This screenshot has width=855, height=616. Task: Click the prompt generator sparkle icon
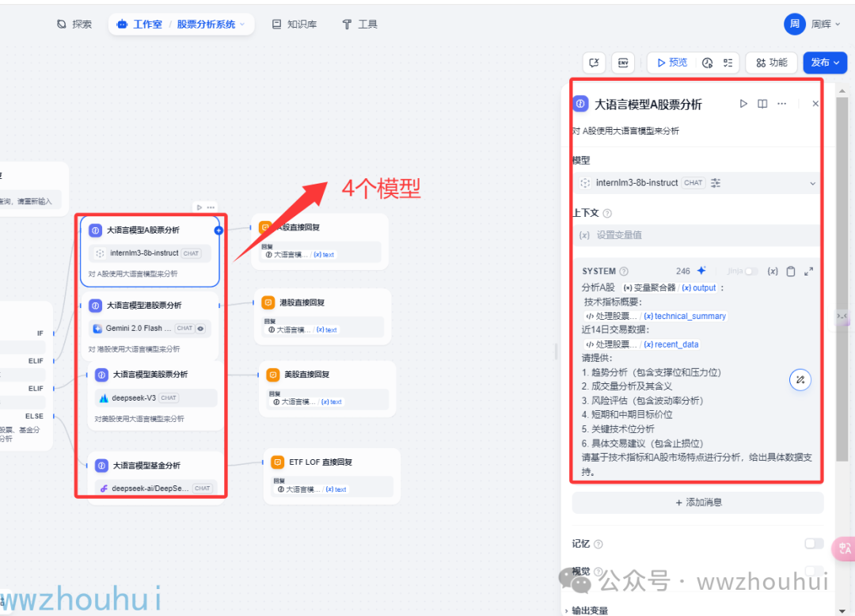(701, 271)
